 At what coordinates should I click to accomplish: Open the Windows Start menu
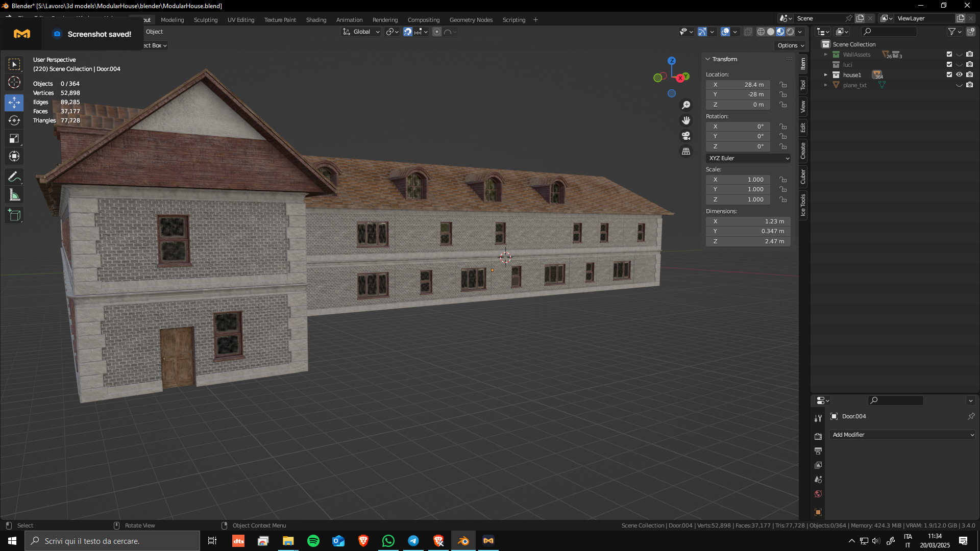(x=12, y=541)
